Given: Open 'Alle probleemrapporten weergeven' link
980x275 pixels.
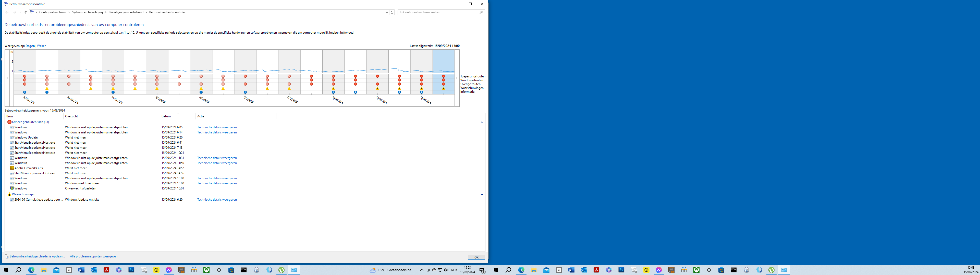Looking at the screenshot, I should tap(94, 256).
